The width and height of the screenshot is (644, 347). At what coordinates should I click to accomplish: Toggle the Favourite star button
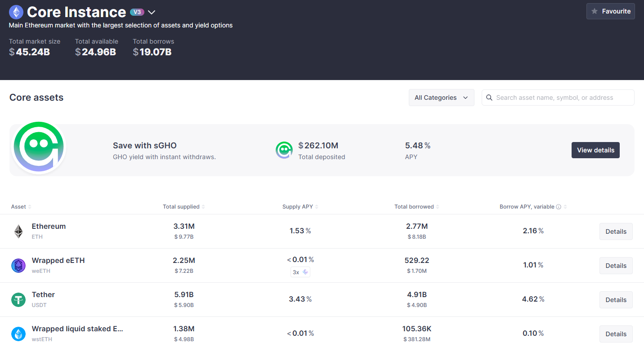tap(610, 11)
